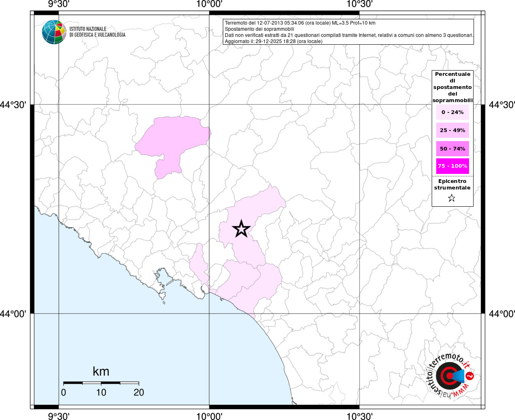Viewport: 515px width, 420px height.
Task: Click 'Istituto Nazionale di Geofisica e Vulcanologia' text
Action: pyautogui.click(x=97, y=32)
